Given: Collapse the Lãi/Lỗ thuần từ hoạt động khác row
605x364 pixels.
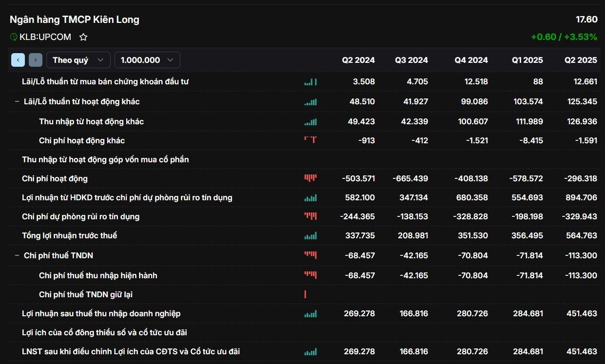Looking at the screenshot, I should click(x=17, y=102).
